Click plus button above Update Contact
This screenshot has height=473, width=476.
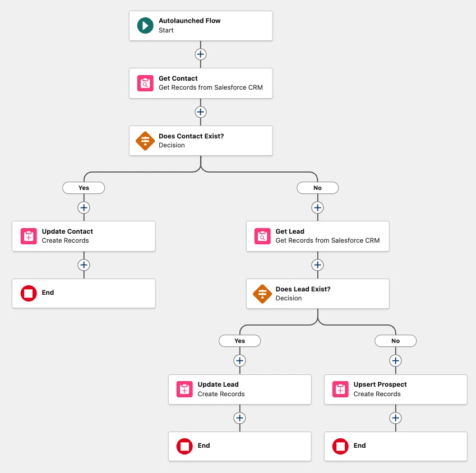[84, 208]
